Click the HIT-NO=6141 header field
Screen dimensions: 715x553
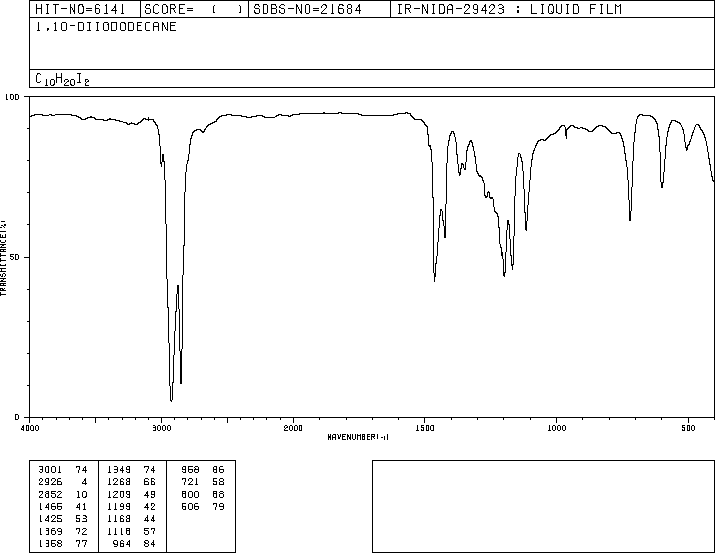coord(85,9)
